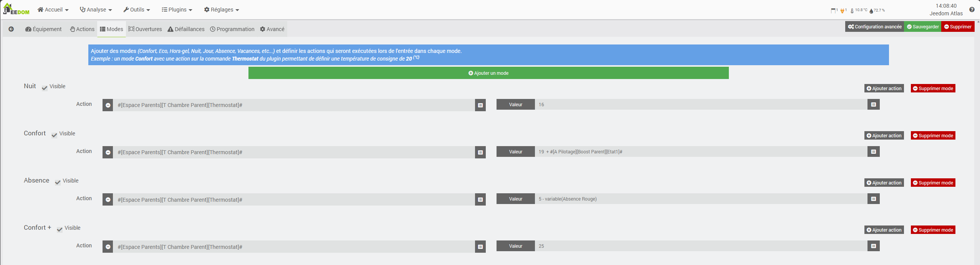Screen dimensions: 980x265
Task: Toggle Visible checkbox for Absence mode
Action: (58, 182)
